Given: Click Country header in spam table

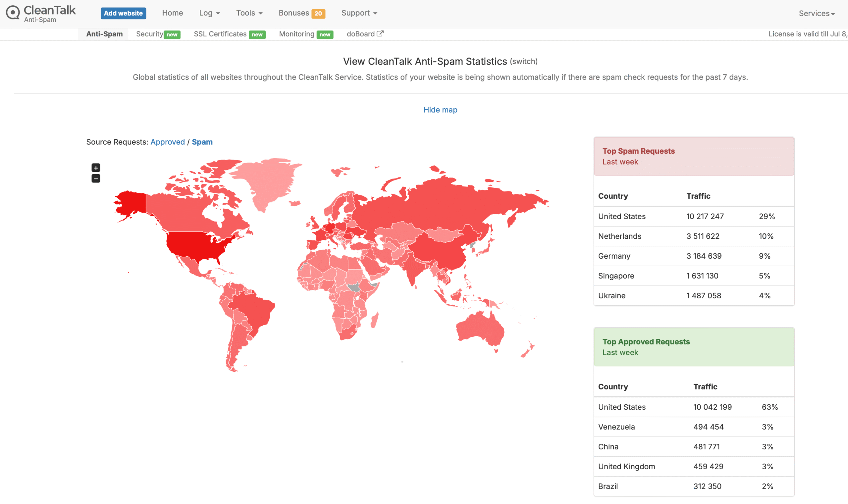Looking at the screenshot, I should pos(613,196).
